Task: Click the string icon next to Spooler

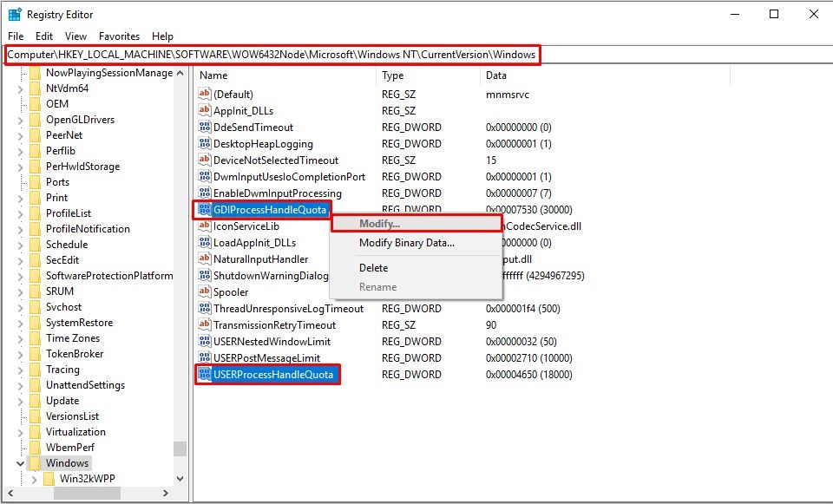Action: pyautogui.click(x=205, y=291)
